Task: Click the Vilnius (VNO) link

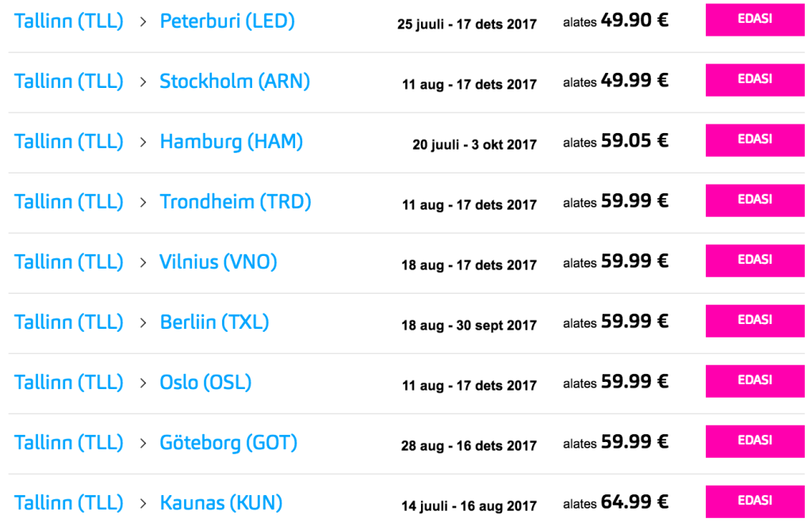Action: [218, 262]
